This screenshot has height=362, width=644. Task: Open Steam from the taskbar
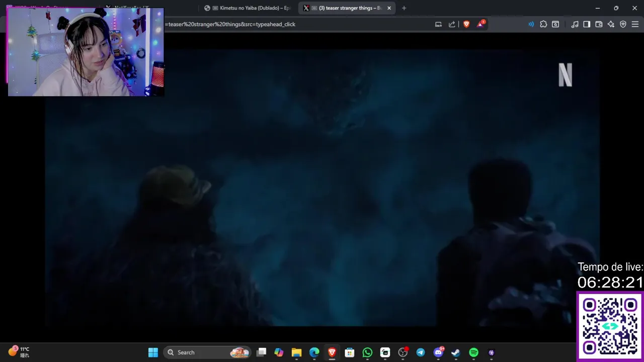(456, 352)
